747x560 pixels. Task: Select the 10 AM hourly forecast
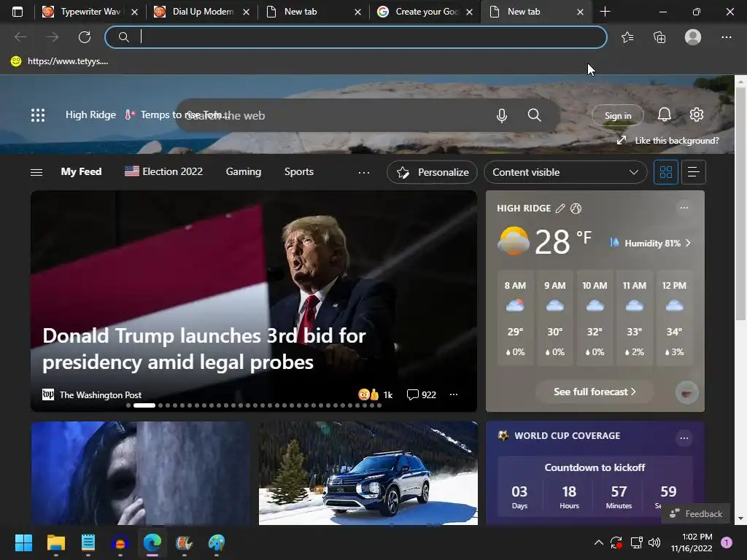[595, 318]
